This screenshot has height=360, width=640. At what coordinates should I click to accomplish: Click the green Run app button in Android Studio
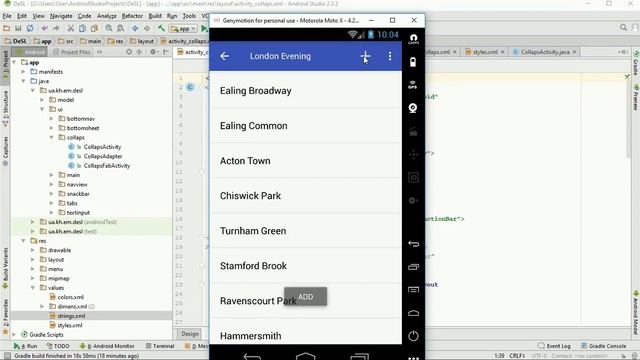(x=204, y=29)
